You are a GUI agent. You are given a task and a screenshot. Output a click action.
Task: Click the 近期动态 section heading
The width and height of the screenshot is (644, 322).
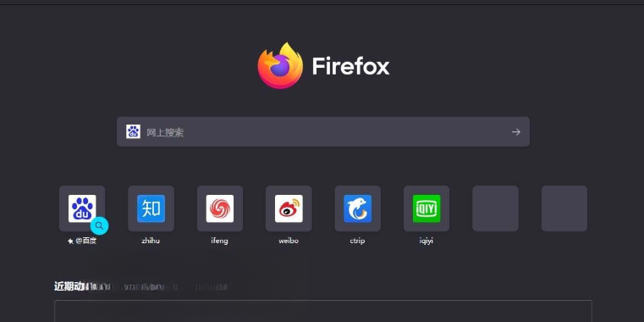[70, 286]
